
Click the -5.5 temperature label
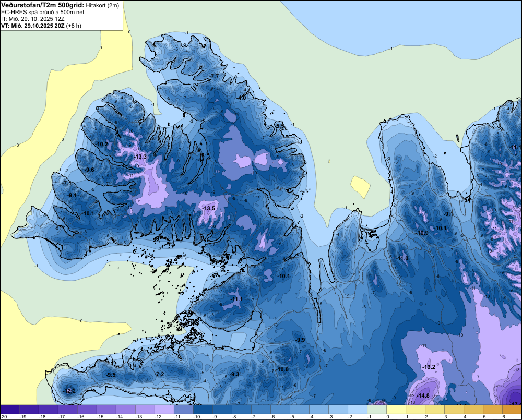280,126
